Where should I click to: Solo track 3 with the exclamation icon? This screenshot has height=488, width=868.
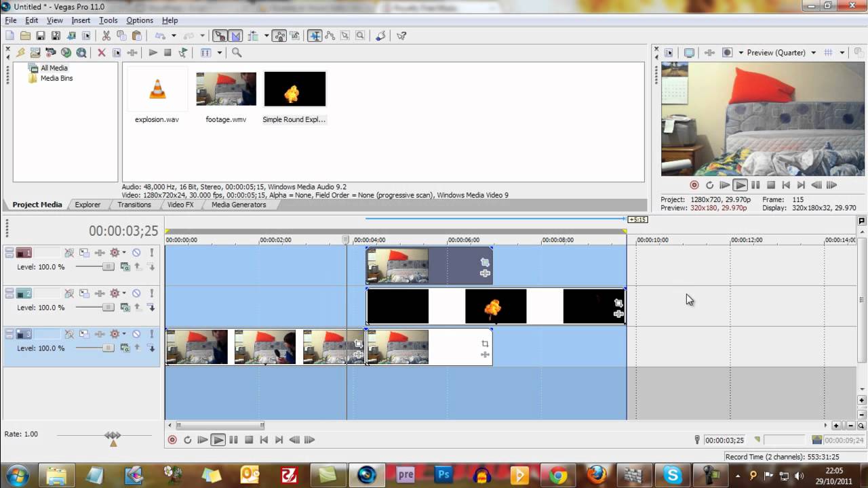click(x=152, y=334)
